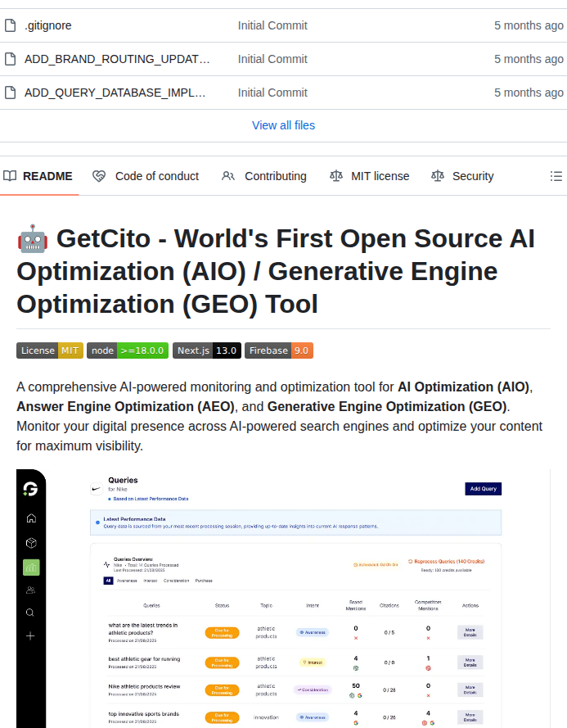Open the .gitignore file

coord(47,25)
